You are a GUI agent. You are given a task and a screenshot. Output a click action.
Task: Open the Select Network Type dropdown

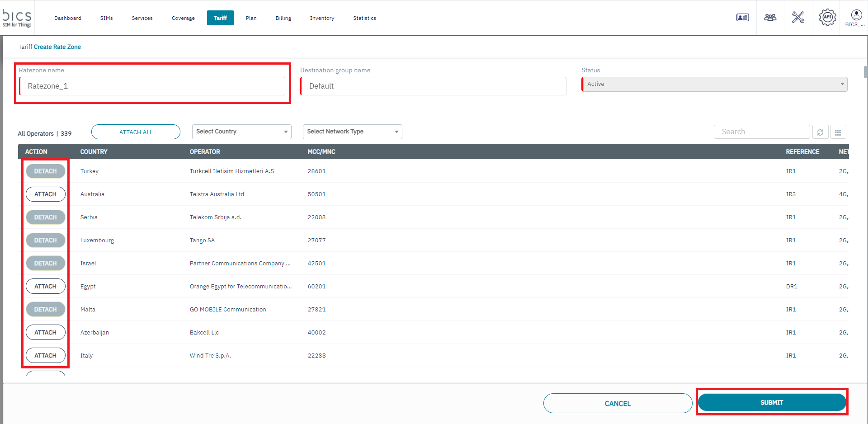pyautogui.click(x=352, y=132)
